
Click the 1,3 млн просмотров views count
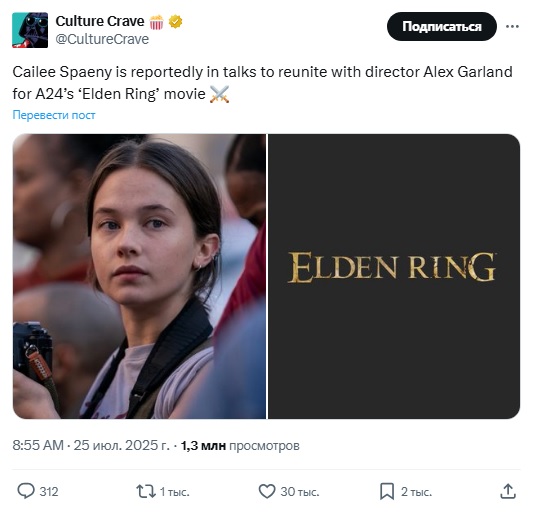tap(240, 446)
